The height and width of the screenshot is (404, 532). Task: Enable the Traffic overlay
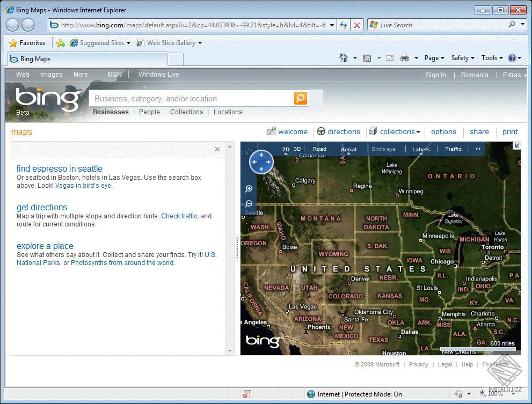pyautogui.click(x=453, y=149)
